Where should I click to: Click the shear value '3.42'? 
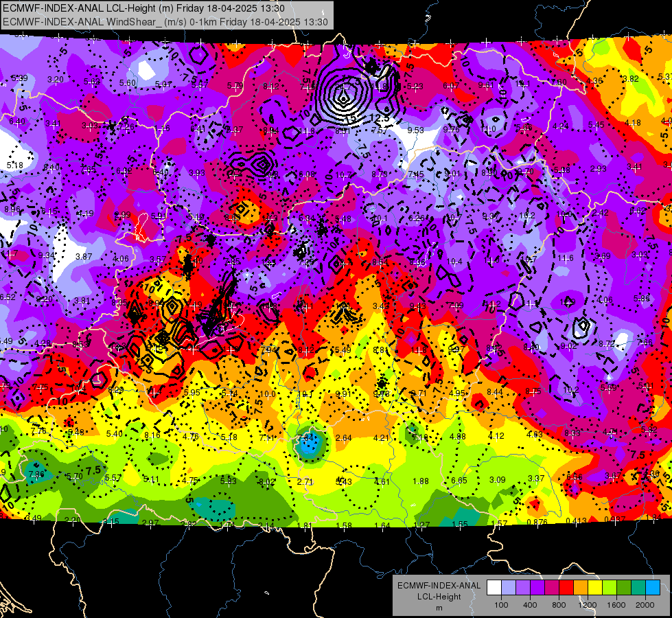[x=381, y=306]
